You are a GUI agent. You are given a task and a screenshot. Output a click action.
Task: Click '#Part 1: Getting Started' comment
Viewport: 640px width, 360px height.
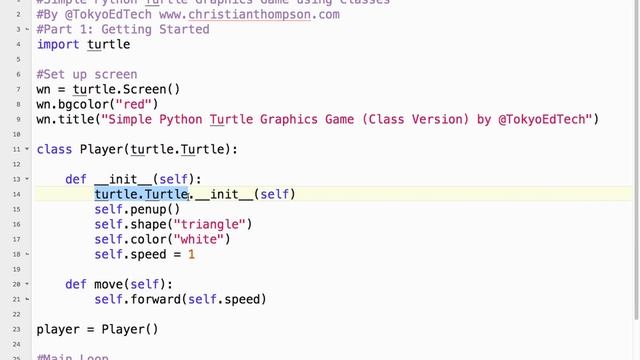(123, 29)
